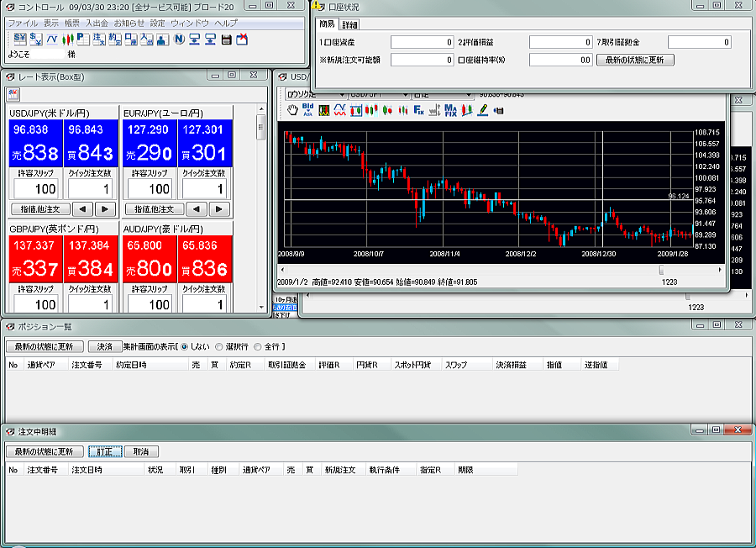Click 最新の状態に更新 in orders window
756x548 pixels.
(x=45, y=451)
